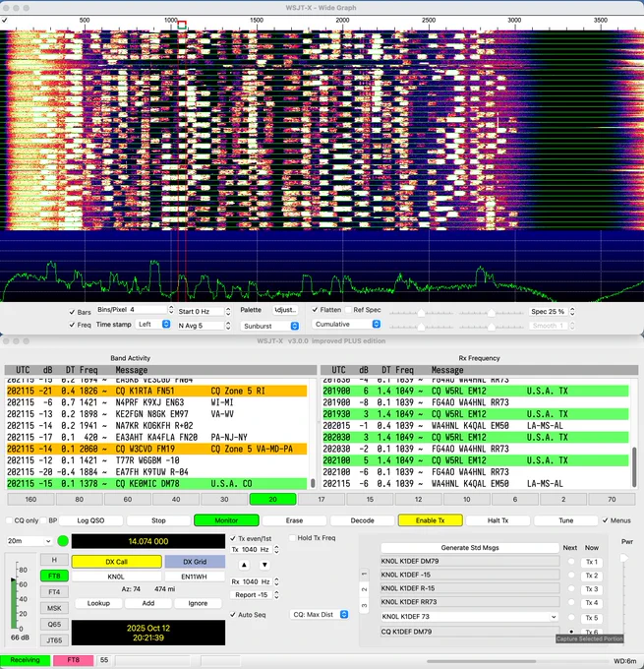Screen dimensions: 644x669
Task: Click the H hound mode button
Action: tap(54, 560)
